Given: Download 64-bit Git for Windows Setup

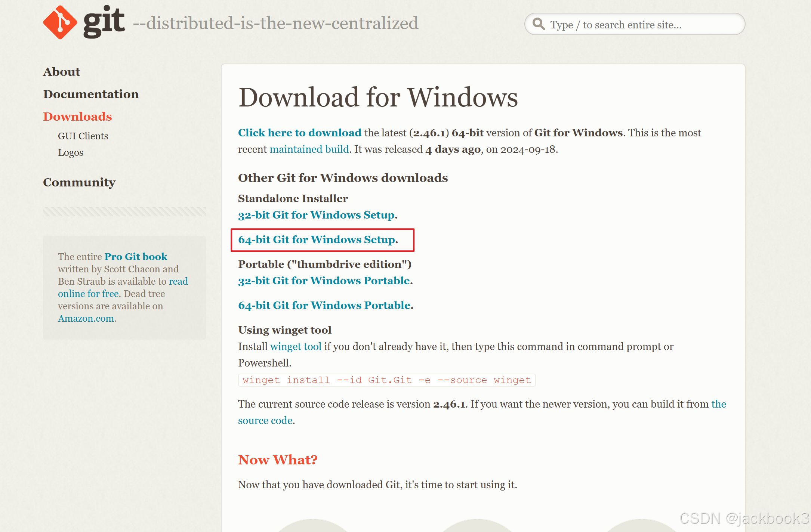Looking at the screenshot, I should tap(317, 239).
